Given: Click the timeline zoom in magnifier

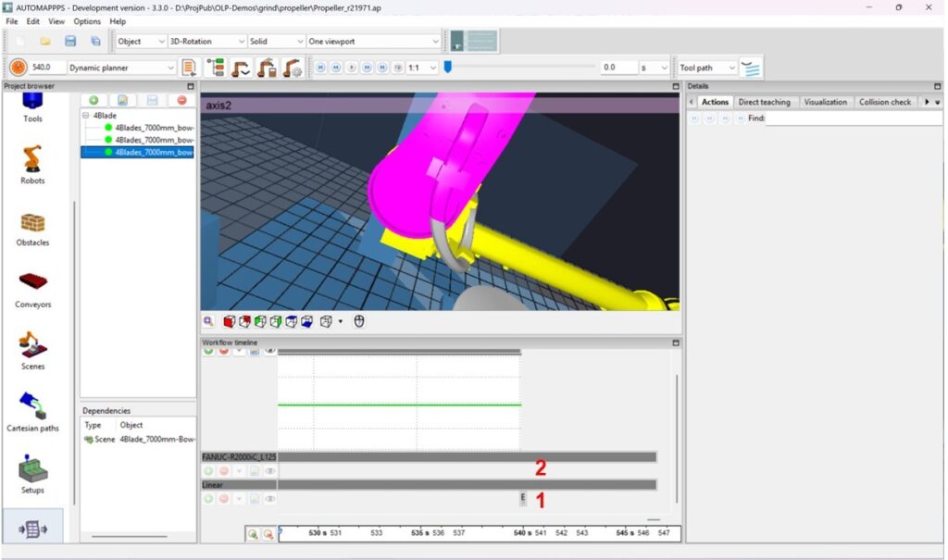Looking at the screenshot, I should pos(253,535).
